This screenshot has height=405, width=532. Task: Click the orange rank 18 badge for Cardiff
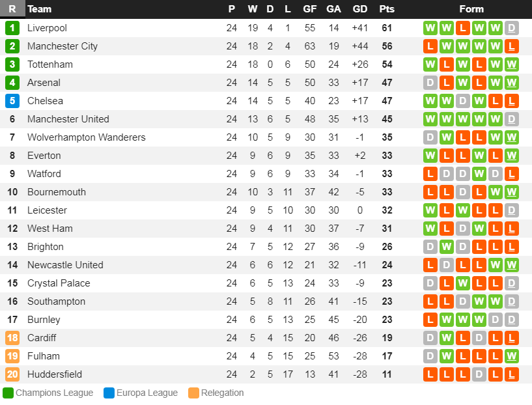pos(12,338)
